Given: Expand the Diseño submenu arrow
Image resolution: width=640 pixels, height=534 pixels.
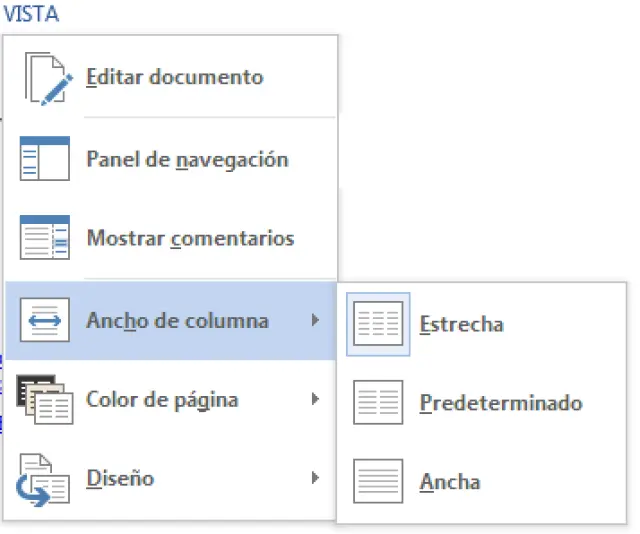Looking at the screenshot, I should pos(315,478).
